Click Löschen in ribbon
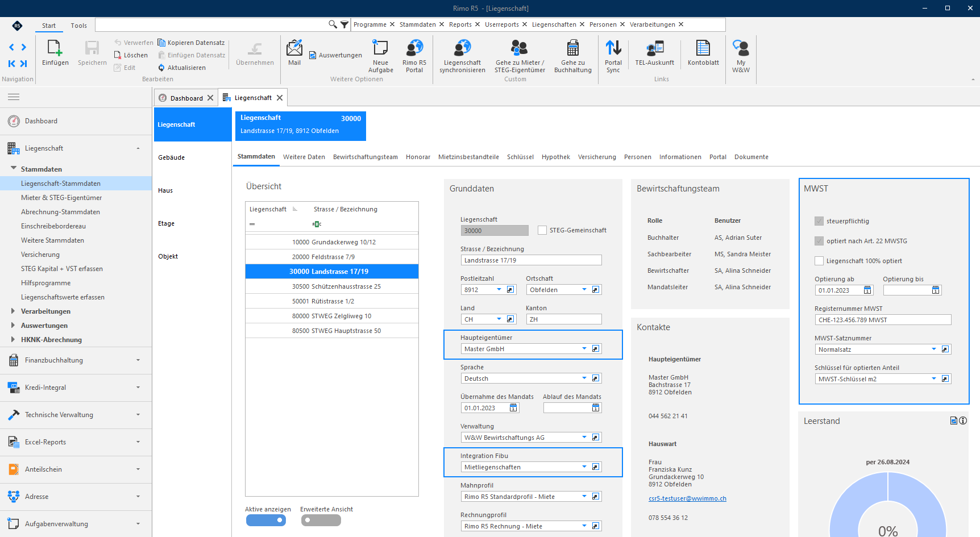This screenshot has width=980, height=537. [131, 55]
